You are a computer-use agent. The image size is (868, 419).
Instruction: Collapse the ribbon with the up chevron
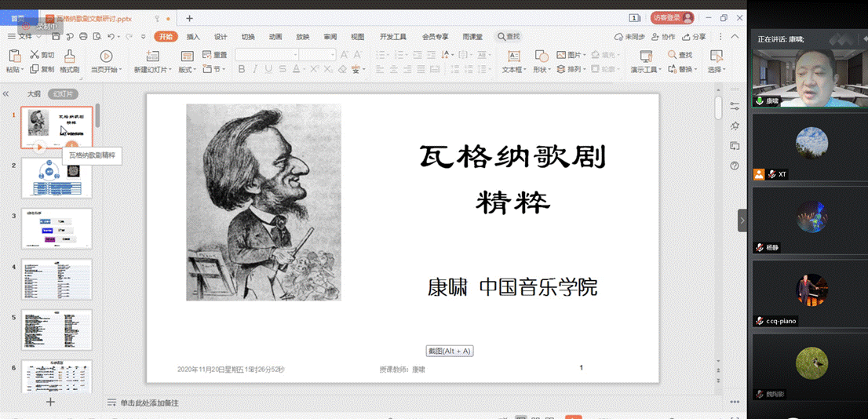[735, 37]
